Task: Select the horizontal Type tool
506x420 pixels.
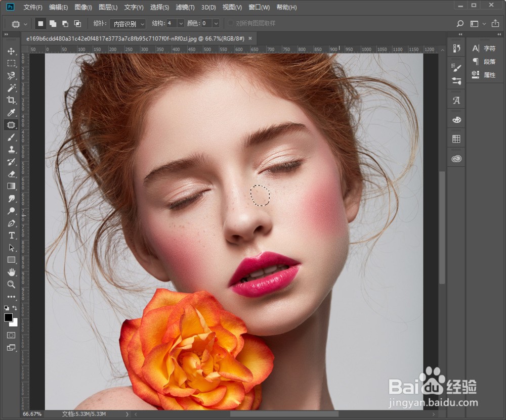Action: coord(11,236)
